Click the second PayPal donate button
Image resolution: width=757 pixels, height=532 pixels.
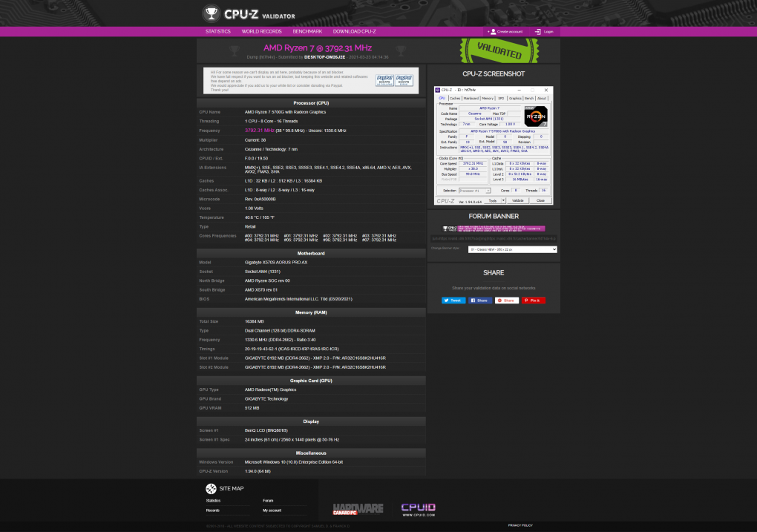point(404,80)
